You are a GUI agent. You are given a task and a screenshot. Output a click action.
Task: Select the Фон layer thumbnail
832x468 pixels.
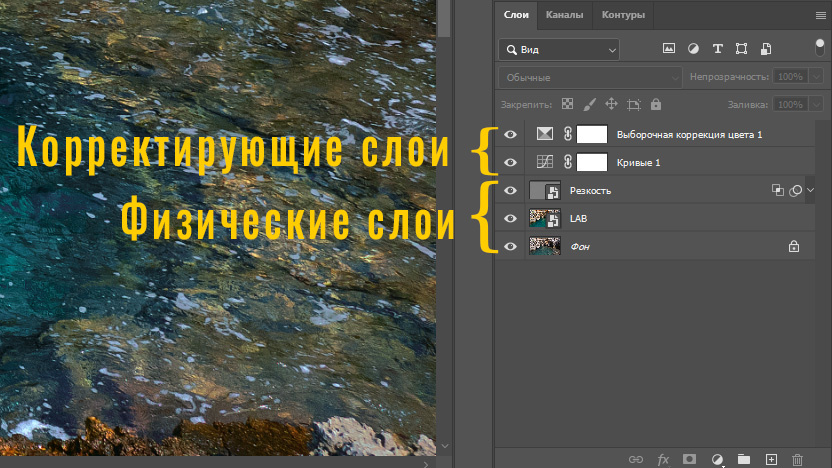545,246
